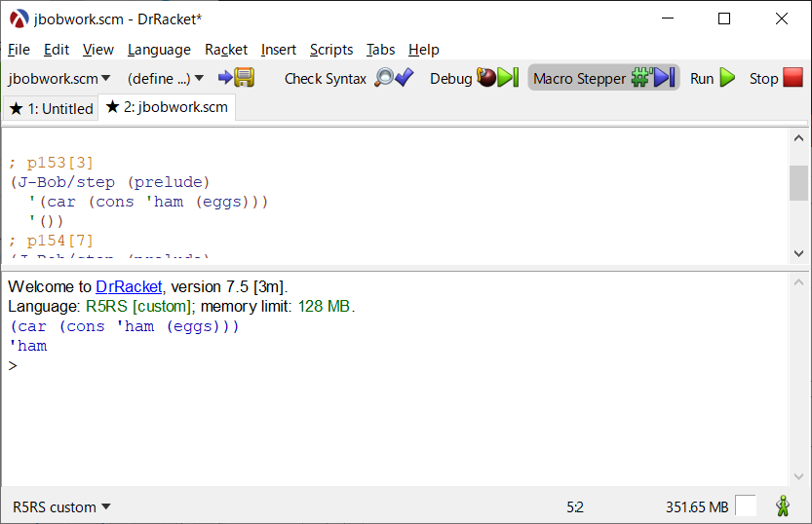Click the Debug label
Screen dimensions: 812x524
[x=450, y=79]
